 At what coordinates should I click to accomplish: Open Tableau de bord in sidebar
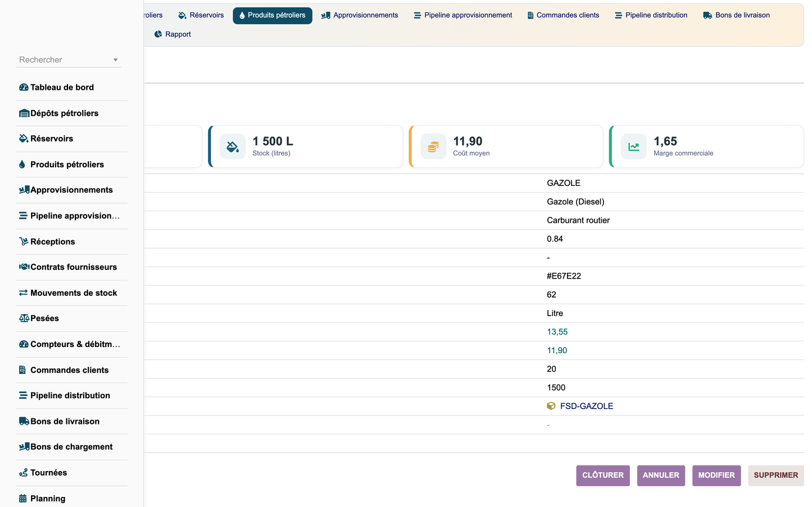[62, 88]
